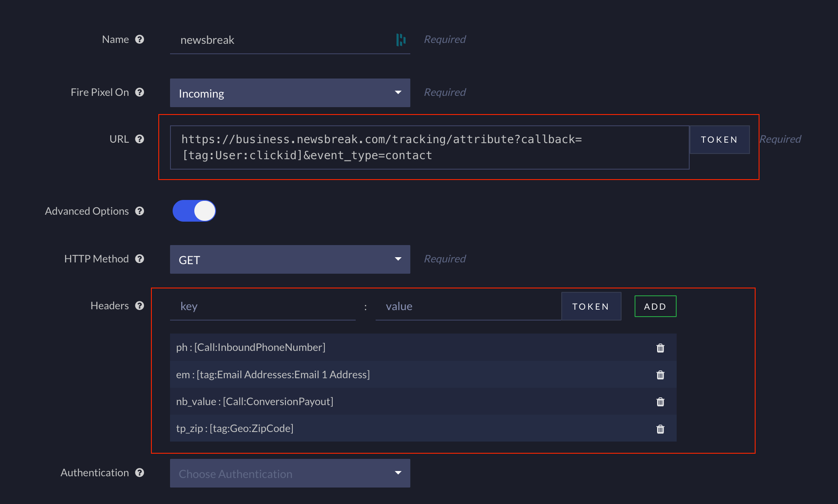The height and width of the screenshot is (504, 838).
Task: Remove the tp_zip ZipCode header
Action: pos(660,429)
